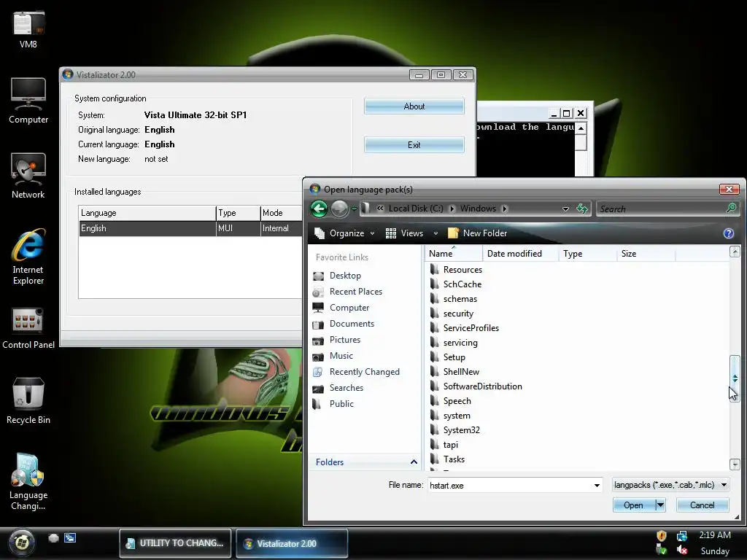
Task: Sort by the Name column header
Action: [453, 253]
